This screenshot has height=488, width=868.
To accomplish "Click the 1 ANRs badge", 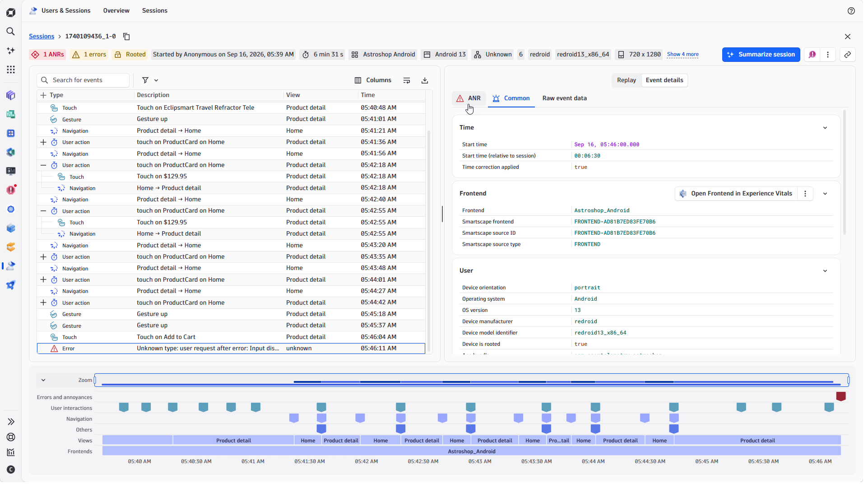I will point(48,55).
